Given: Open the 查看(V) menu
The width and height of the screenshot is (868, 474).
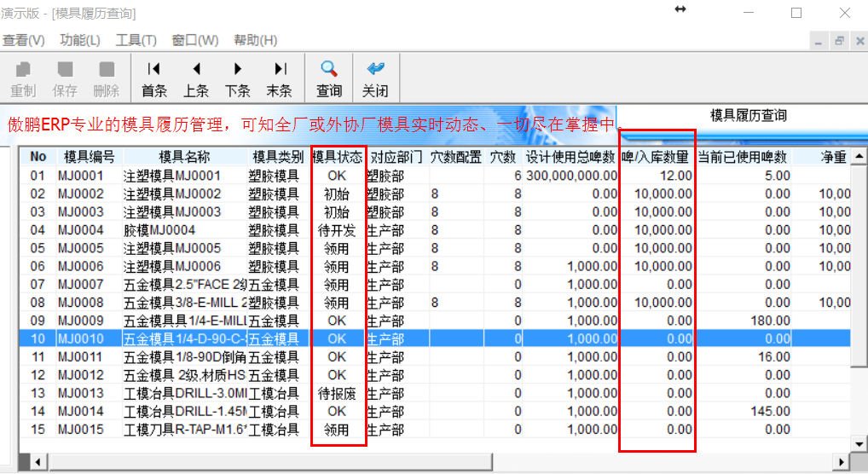Looking at the screenshot, I should point(24,40).
